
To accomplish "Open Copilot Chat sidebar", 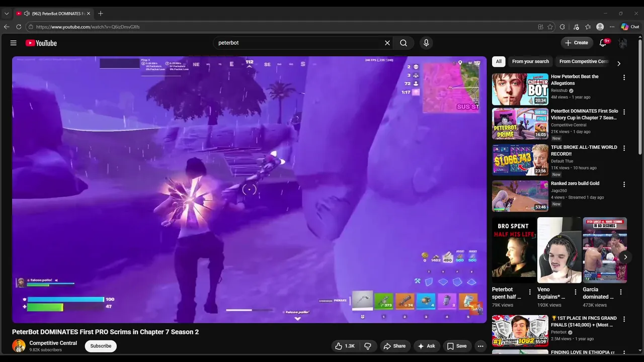I will 630,27.
